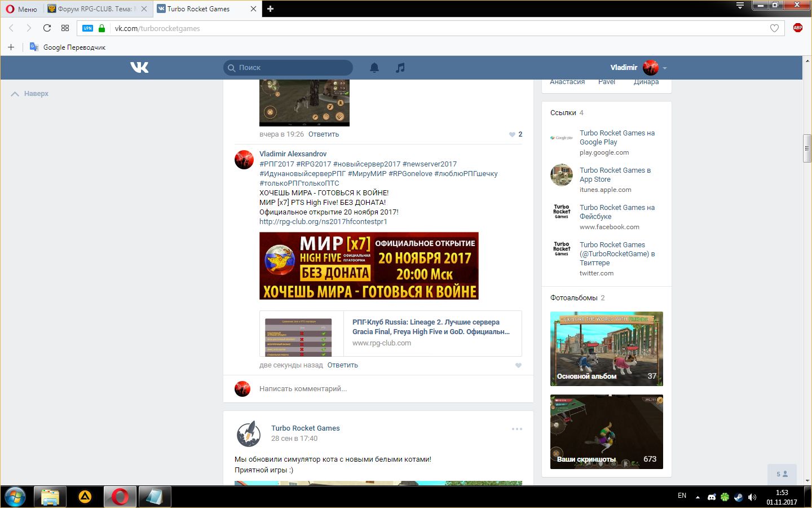Open the three-dots menu on Turbo Rocket Games post

(517, 429)
